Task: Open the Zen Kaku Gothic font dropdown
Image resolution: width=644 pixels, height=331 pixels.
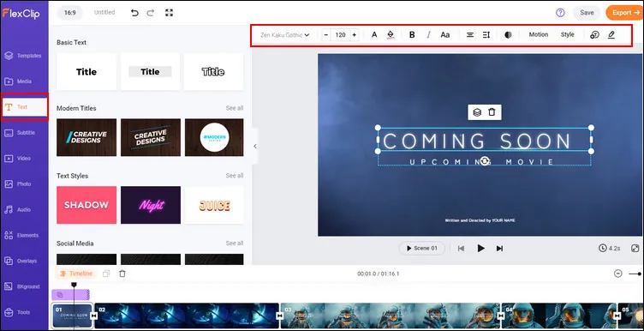Action: 284,35
